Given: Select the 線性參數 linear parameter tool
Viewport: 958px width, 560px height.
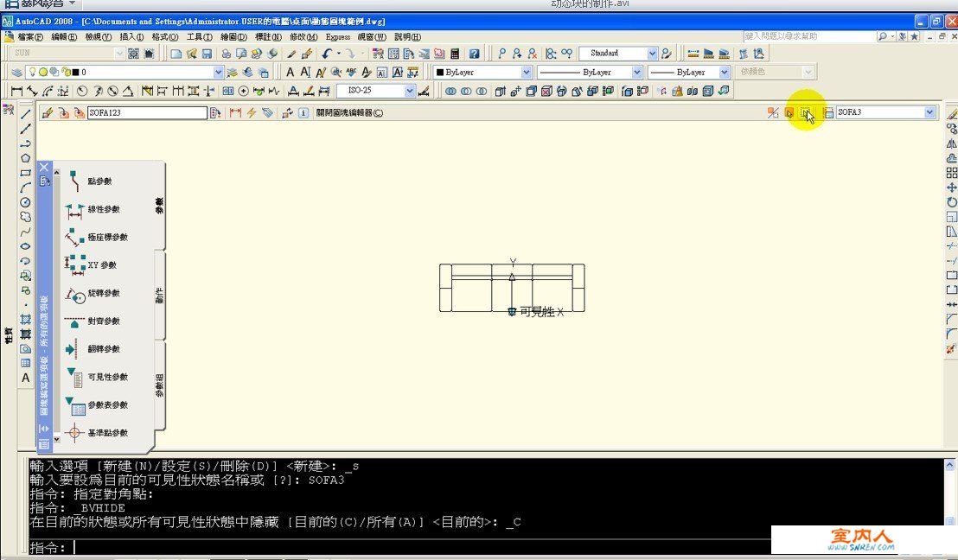Looking at the screenshot, I should click(93, 209).
